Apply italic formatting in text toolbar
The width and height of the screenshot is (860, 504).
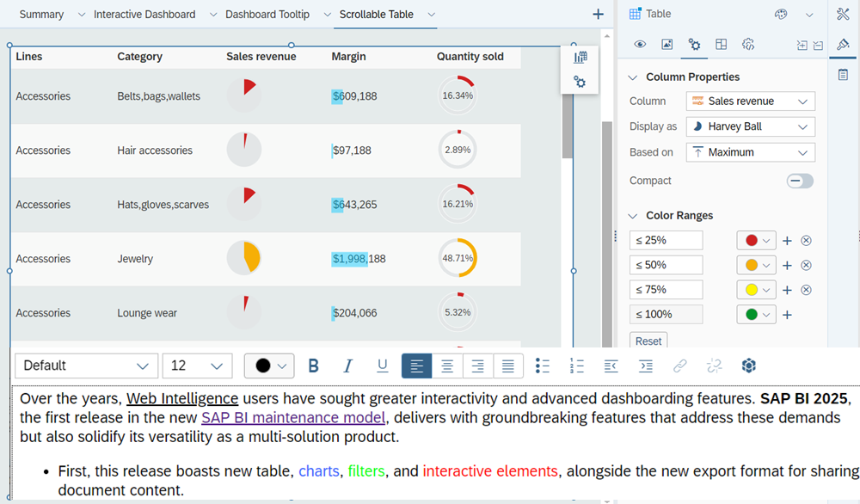click(347, 366)
